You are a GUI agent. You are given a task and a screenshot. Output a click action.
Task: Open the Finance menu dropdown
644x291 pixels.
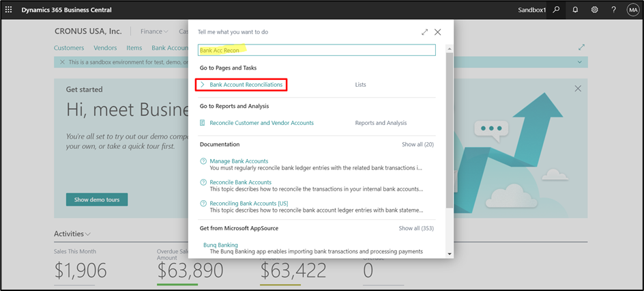154,31
